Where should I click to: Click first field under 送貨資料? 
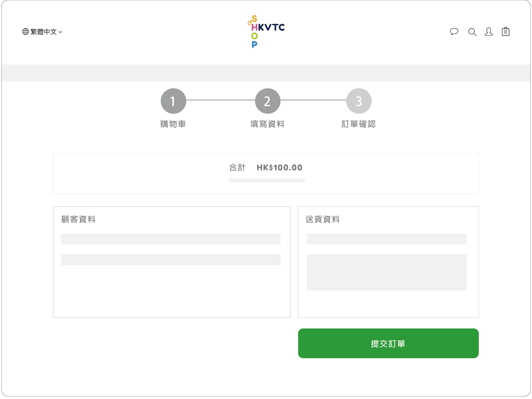387,239
